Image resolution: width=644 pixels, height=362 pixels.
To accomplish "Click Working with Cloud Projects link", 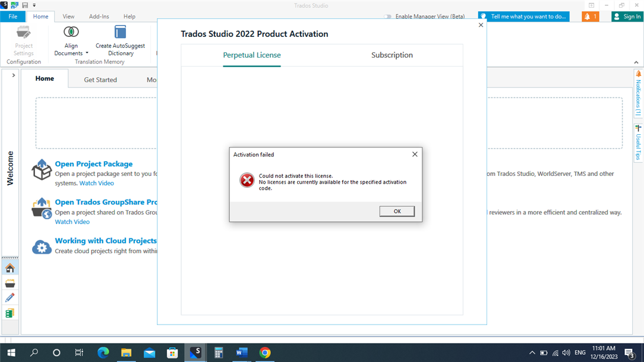I will pyautogui.click(x=106, y=241).
